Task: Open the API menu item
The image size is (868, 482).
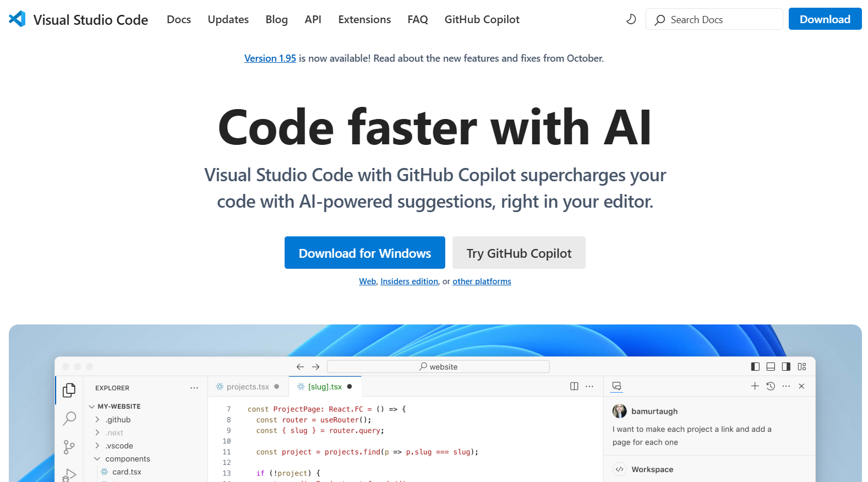Action: [x=313, y=19]
